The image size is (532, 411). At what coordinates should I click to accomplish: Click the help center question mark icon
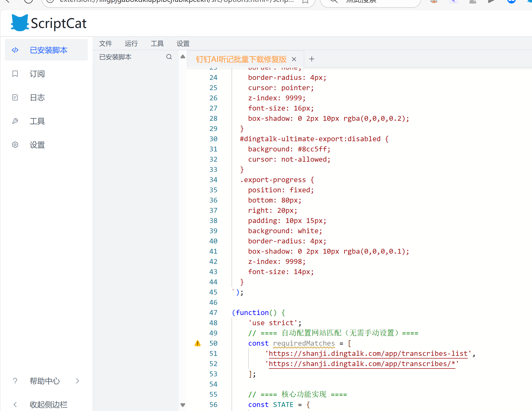pos(15,381)
